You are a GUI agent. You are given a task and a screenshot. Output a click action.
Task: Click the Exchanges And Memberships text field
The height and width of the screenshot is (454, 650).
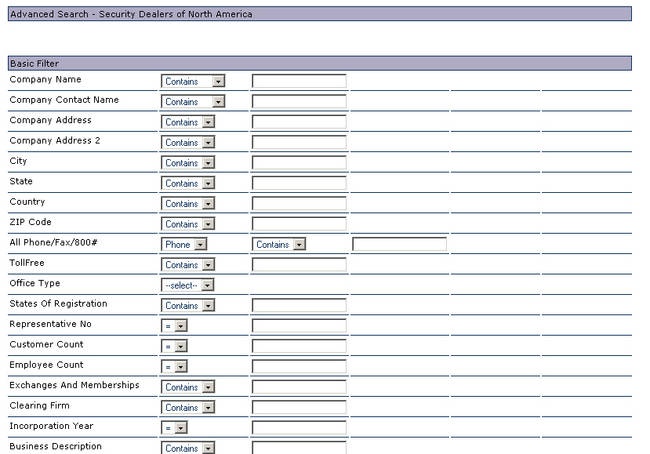(x=299, y=387)
